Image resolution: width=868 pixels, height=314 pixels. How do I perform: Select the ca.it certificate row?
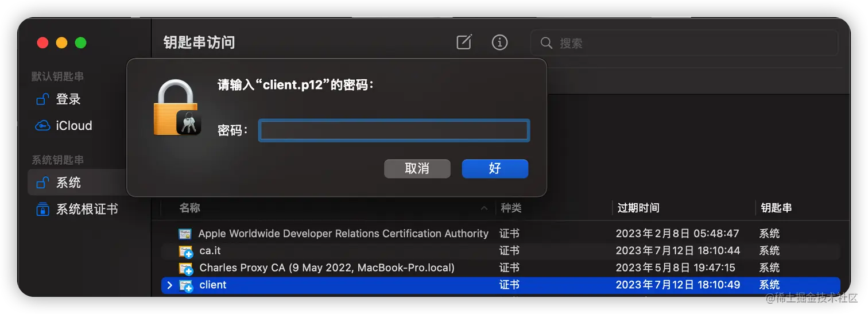[500, 251]
